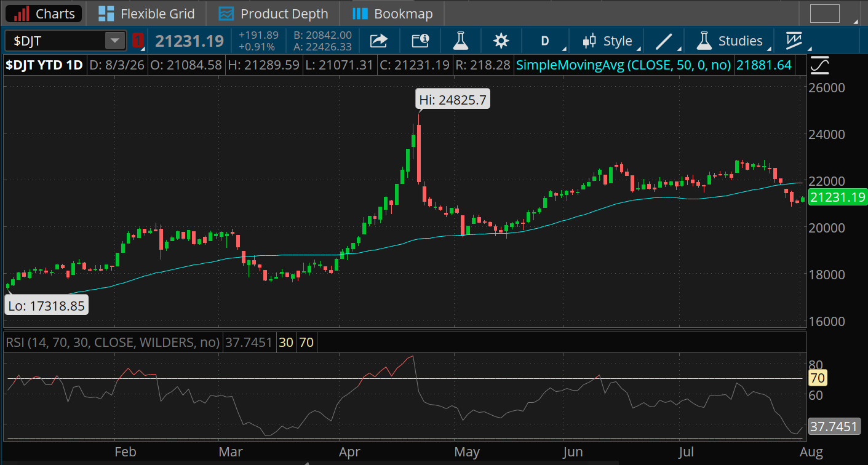The height and width of the screenshot is (465, 868).
Task: Click the red symbol link icon
Action: click(x=138, y=41)
